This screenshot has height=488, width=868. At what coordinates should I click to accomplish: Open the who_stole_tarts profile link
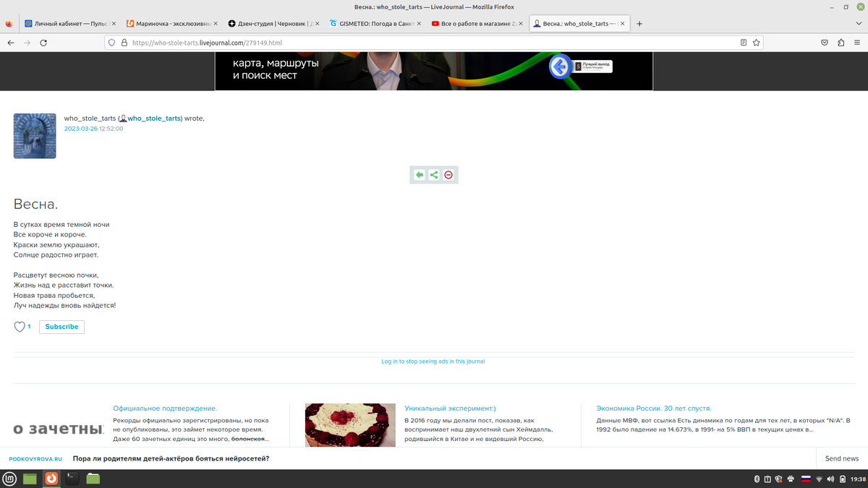154,118
